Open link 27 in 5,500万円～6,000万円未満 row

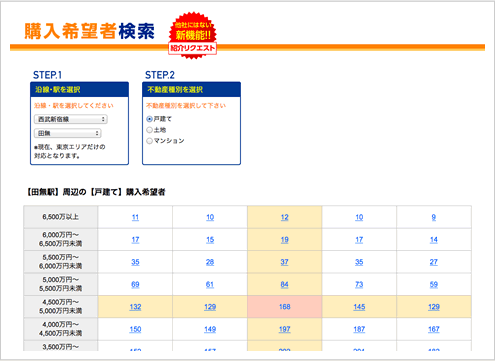pos(434,262)
